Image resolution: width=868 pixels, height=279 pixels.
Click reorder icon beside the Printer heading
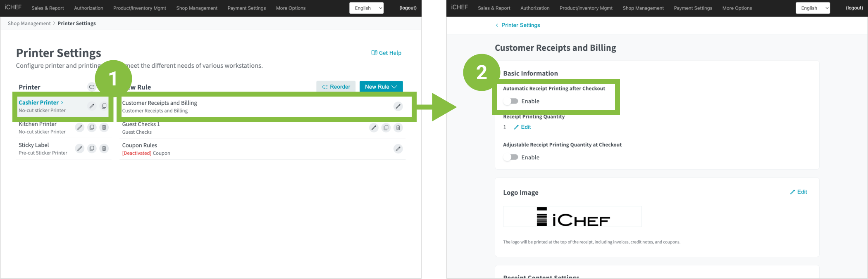92,87
